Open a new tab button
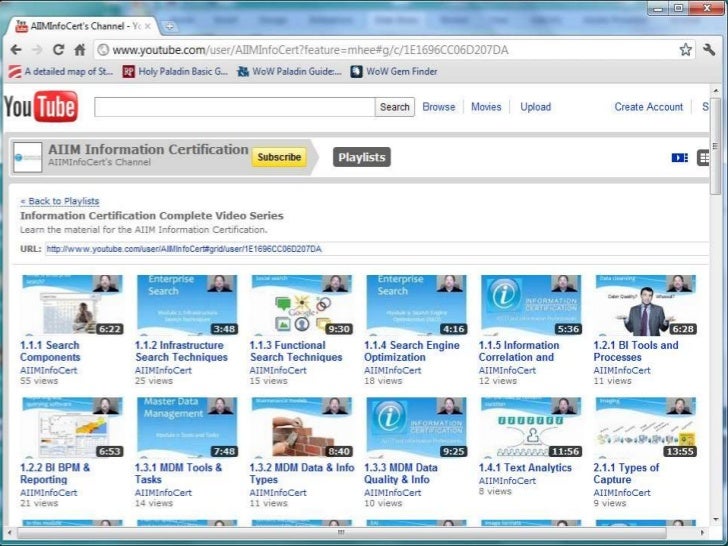Screen dimensions: 728x546 click(x=169, y=26)
